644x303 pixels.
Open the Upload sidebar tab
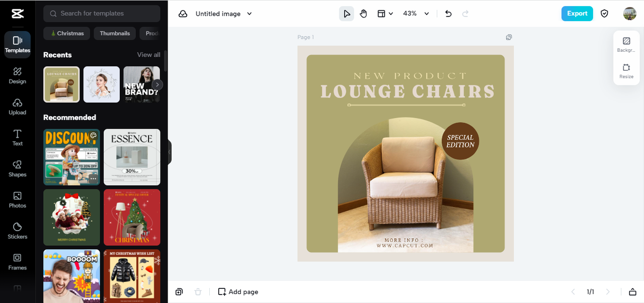click(x=17, y=107)
